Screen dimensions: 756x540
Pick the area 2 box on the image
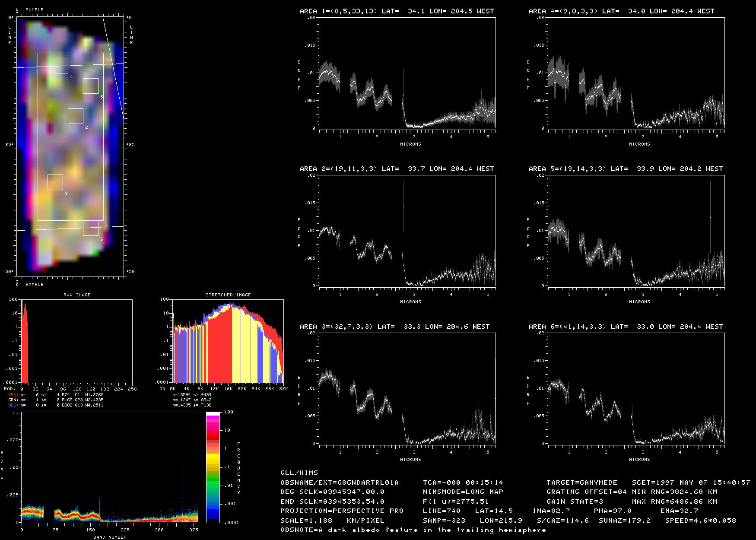coord(76,116)
